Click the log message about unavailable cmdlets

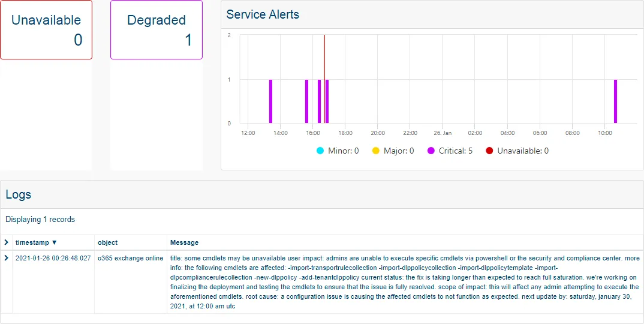click(405, 282)
